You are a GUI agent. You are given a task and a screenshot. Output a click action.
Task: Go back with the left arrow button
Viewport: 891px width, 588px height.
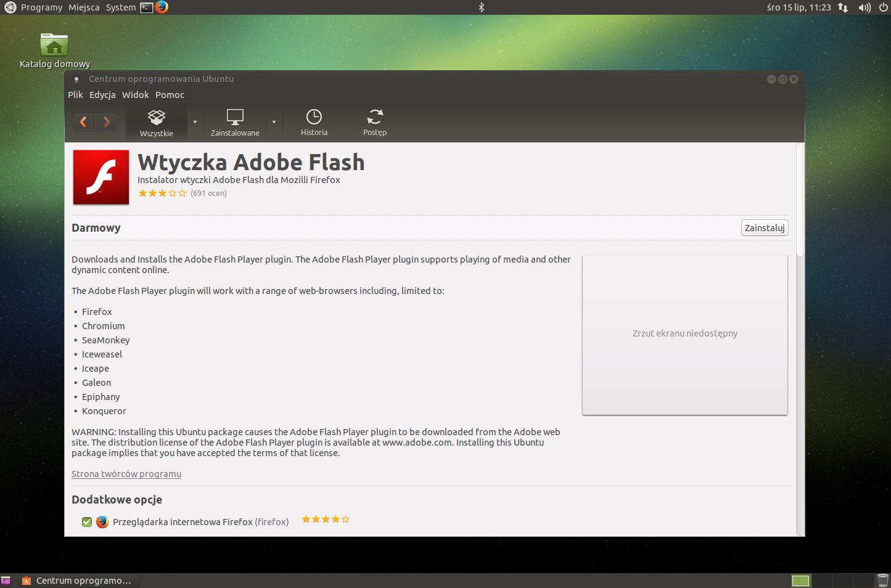[84, 122]
